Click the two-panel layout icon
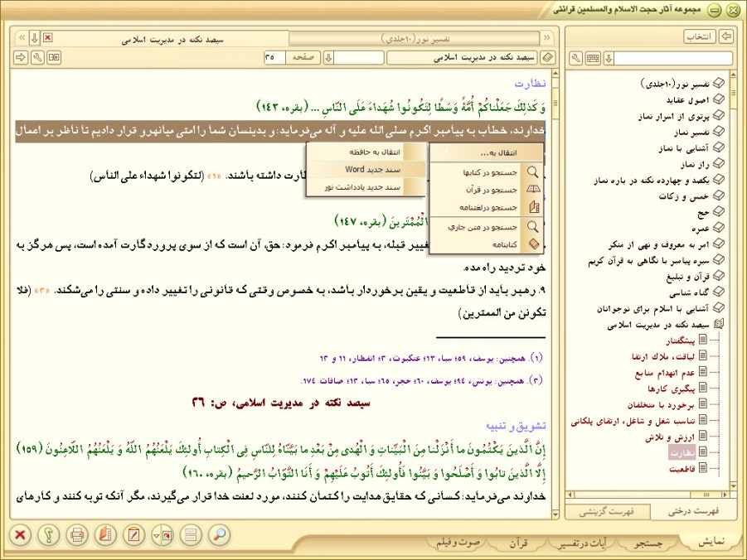Viewport: 747px width, 560px height. [x=191, y=535]
